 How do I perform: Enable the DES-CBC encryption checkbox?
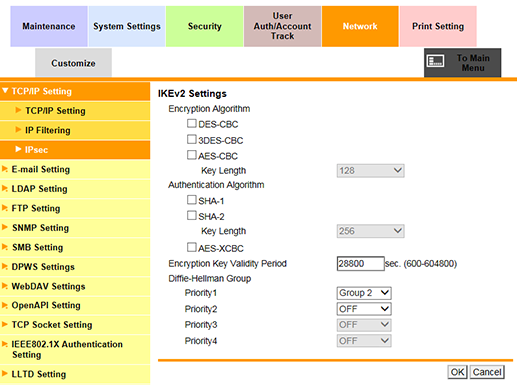pyautogui.click(x=192, y=123)
